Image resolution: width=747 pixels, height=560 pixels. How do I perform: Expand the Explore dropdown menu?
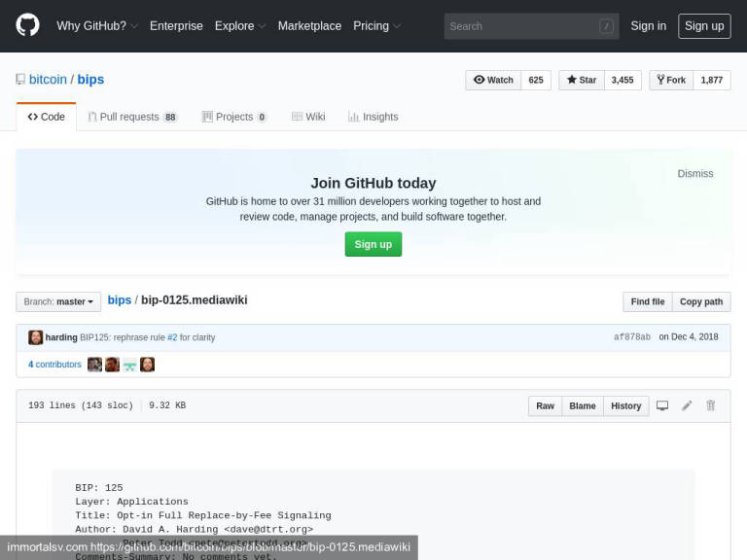239,26
